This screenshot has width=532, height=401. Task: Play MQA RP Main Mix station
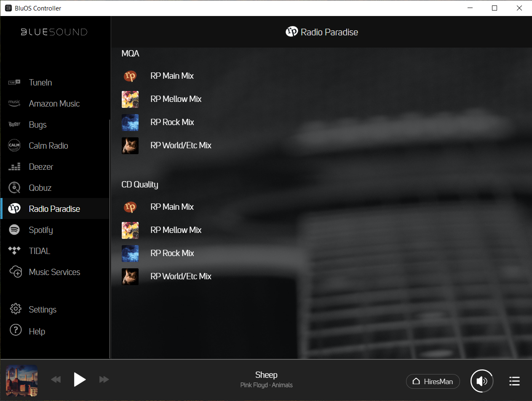point(172,76)
